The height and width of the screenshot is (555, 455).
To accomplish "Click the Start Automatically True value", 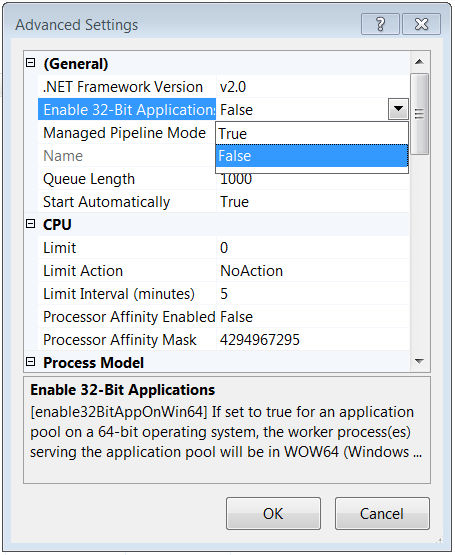I will tap(312, 202).
